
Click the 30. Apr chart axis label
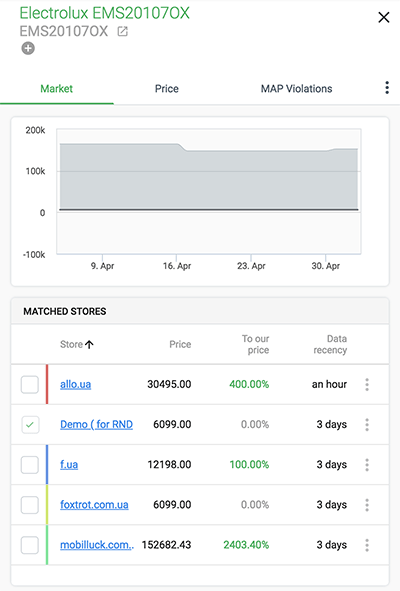point(325,266)
